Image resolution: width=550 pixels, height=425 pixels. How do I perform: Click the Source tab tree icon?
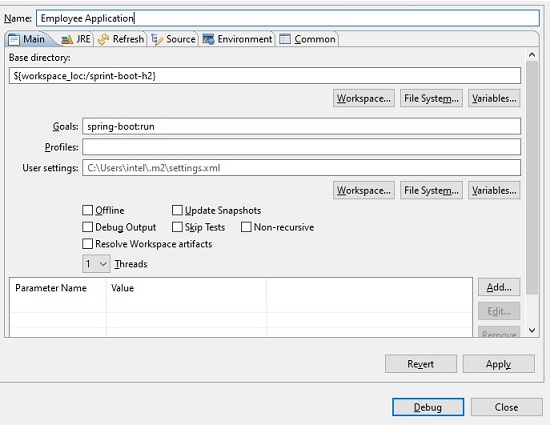click(x=157, y=39)
